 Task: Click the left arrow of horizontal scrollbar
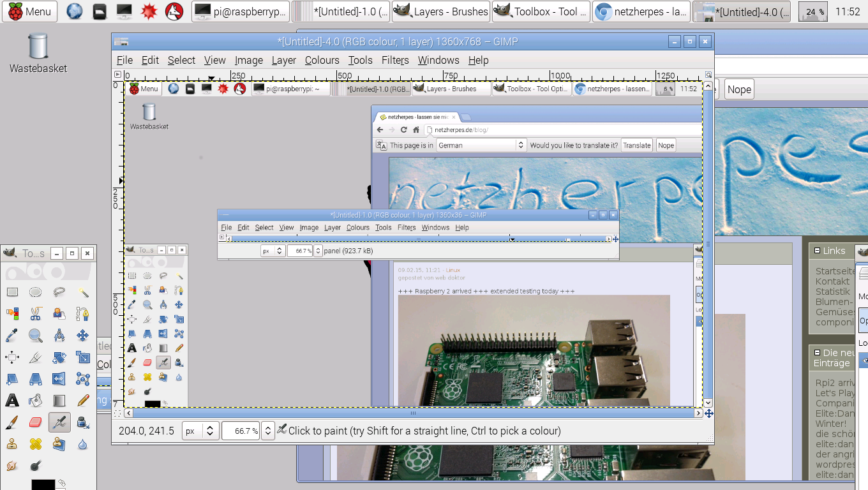[x=127, y=413]
